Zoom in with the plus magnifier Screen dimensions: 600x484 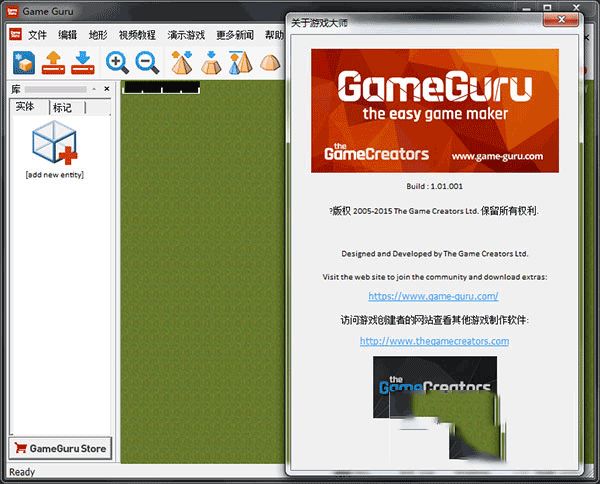[117, 63]
